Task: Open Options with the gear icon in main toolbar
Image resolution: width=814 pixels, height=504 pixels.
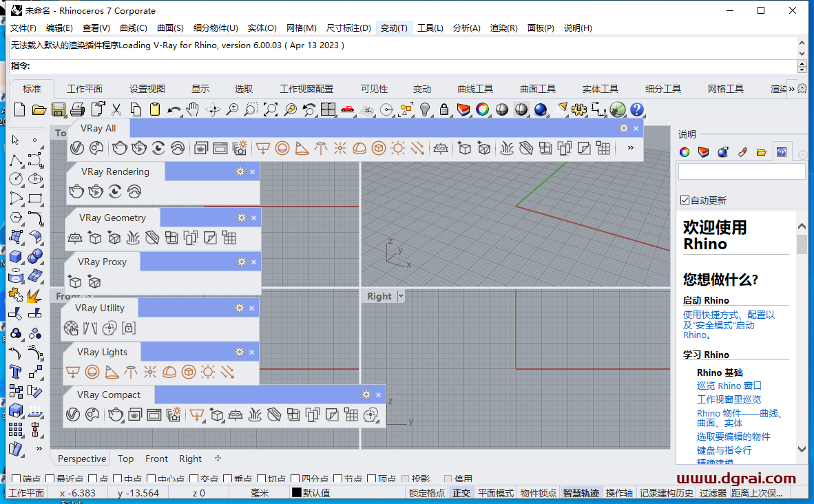Action: (579, 109)
